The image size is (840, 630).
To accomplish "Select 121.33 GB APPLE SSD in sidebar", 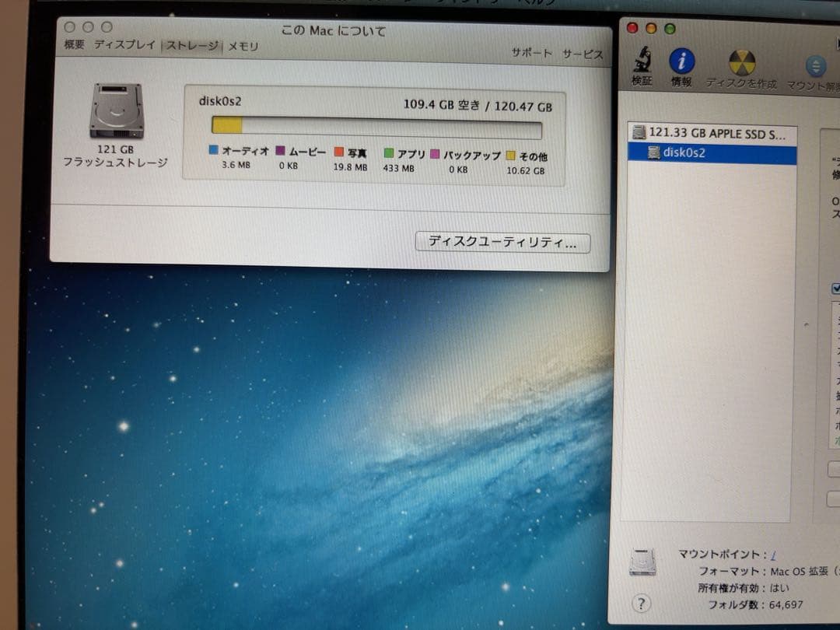I will 710,132.
